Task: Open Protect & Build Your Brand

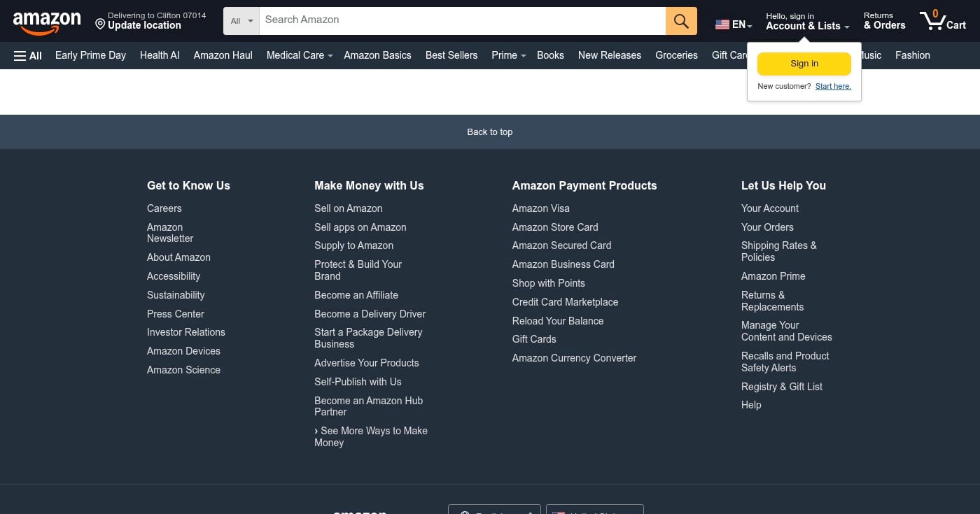Action: [358, 270]
